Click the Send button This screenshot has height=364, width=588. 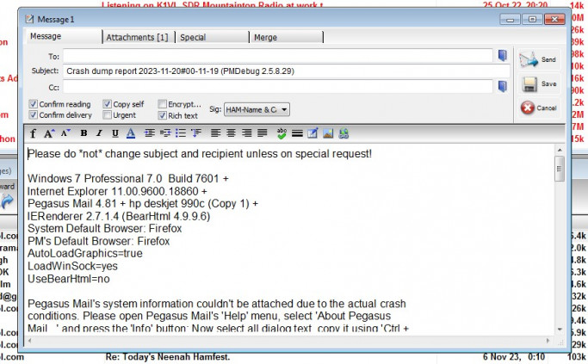click(538, 59)
